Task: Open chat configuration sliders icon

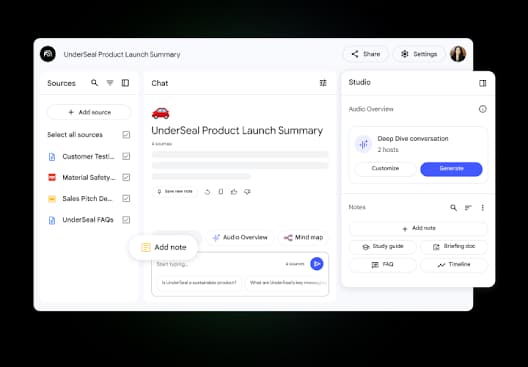Action: (x=323, y=83)
